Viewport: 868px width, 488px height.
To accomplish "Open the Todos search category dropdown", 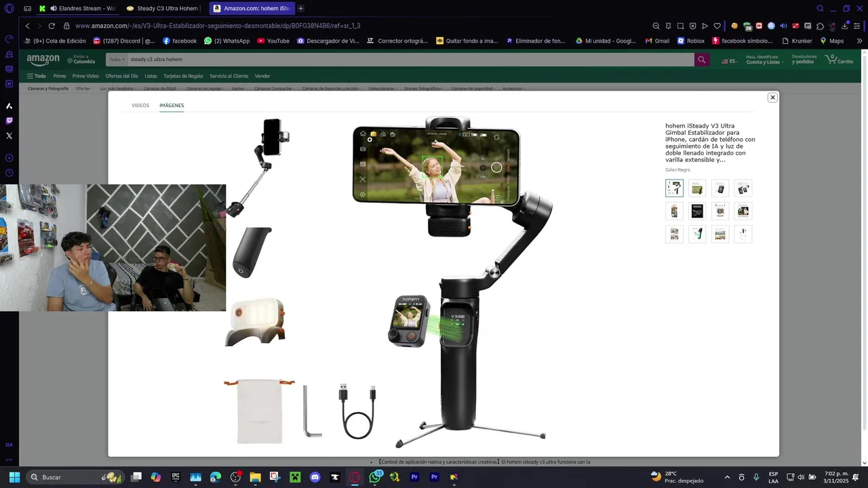I will [x=117, y=60].
